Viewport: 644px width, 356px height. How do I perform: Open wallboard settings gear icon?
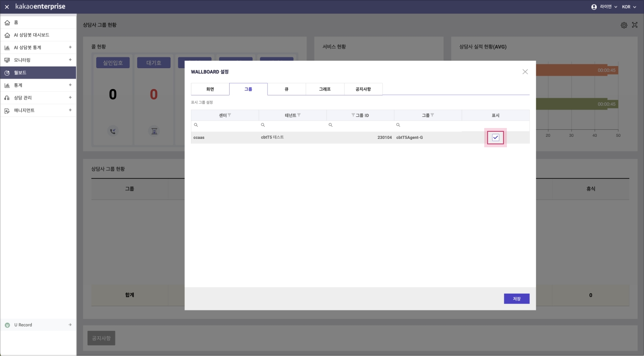[624, 25]
